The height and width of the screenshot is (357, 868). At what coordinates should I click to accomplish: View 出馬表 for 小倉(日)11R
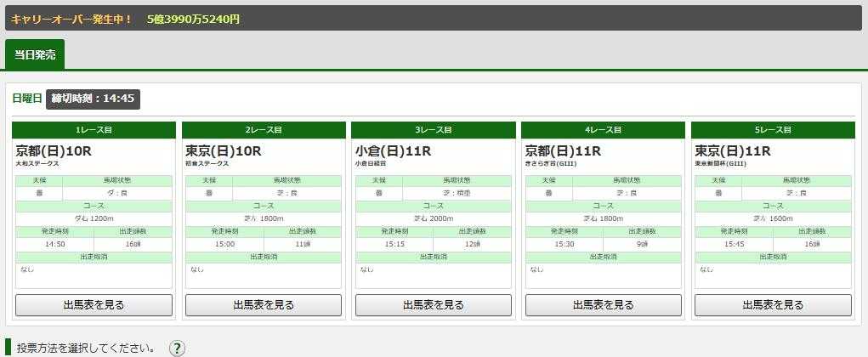click(434, 305)
